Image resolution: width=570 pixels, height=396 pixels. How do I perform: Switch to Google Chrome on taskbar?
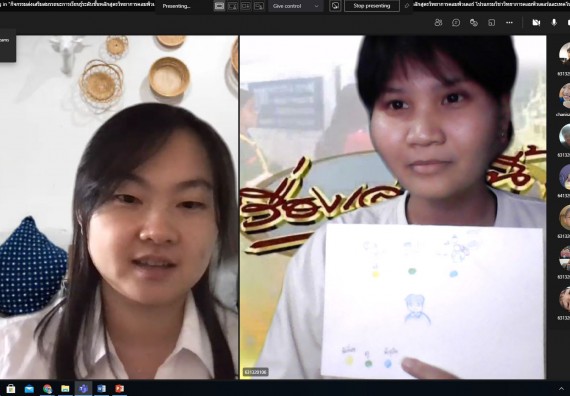47,389
